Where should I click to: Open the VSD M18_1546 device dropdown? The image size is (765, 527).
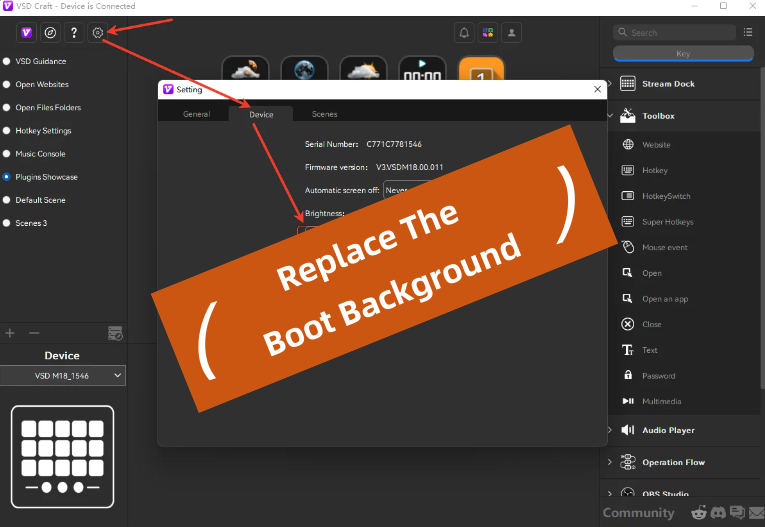pos(64,375)
